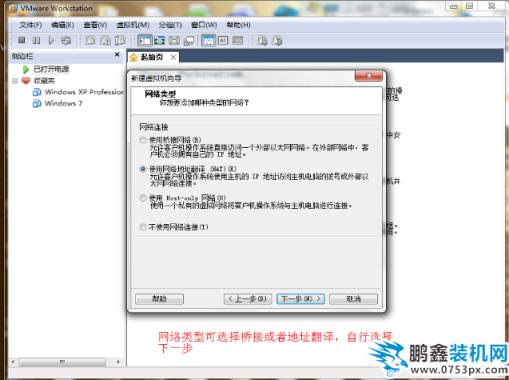Click the grayed icon after Console view
Screen dimensions: 509x380
(x=238, y=41)
